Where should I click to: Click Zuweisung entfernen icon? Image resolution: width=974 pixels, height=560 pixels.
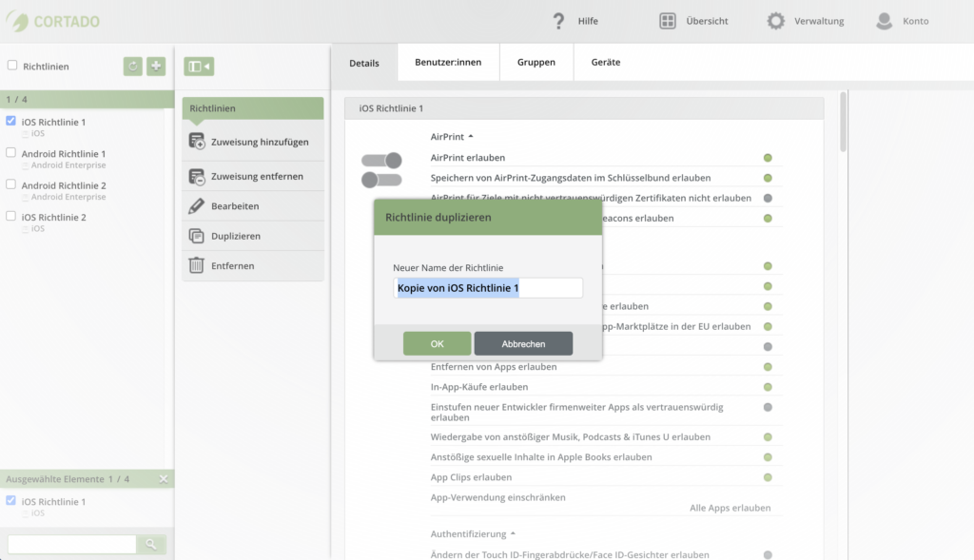click(196, 176)
